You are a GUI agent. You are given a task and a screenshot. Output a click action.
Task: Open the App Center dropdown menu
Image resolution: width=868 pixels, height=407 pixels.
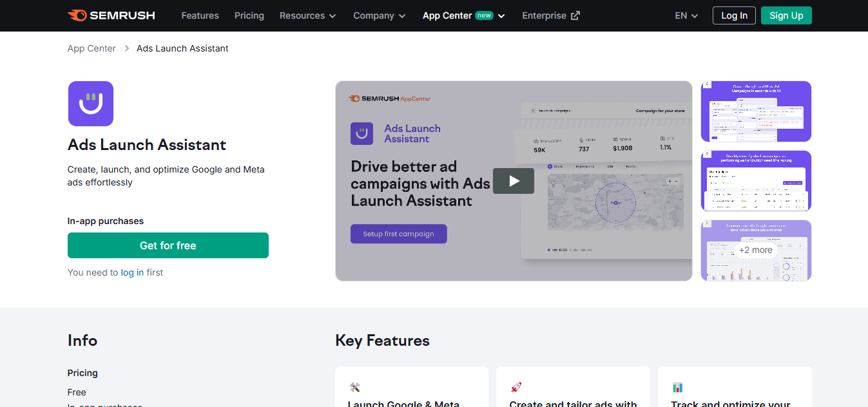click(x=464, y=15)
